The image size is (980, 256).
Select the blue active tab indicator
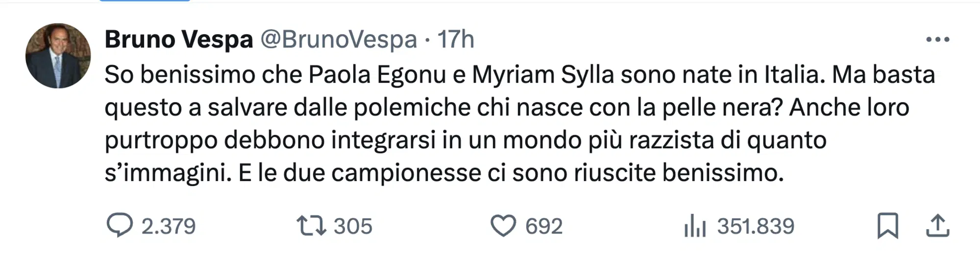tap(145, 0)
